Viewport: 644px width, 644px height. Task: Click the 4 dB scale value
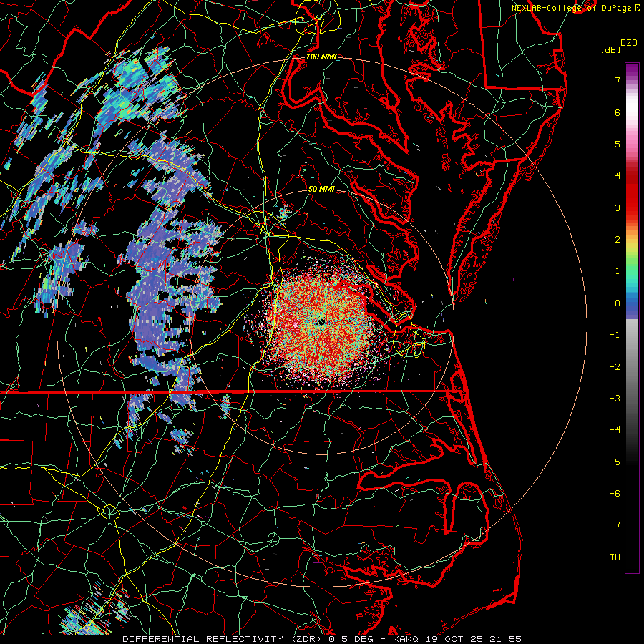coord(618,176)
